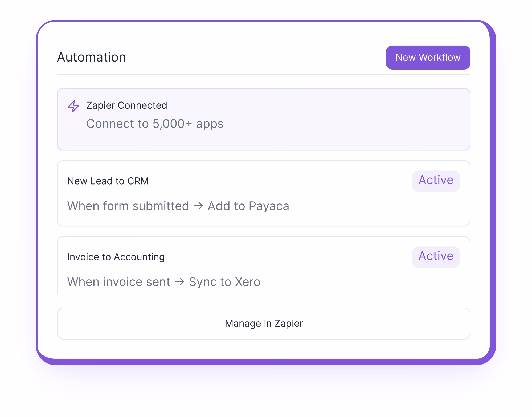Click the Zapier lightning bolt icon

click(73, 106)
